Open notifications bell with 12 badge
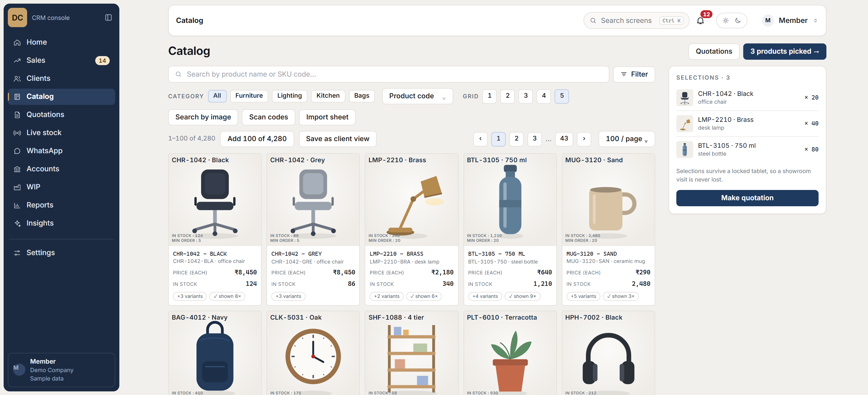This screenshot has width=868, height=395. click(x=700, y=21)
